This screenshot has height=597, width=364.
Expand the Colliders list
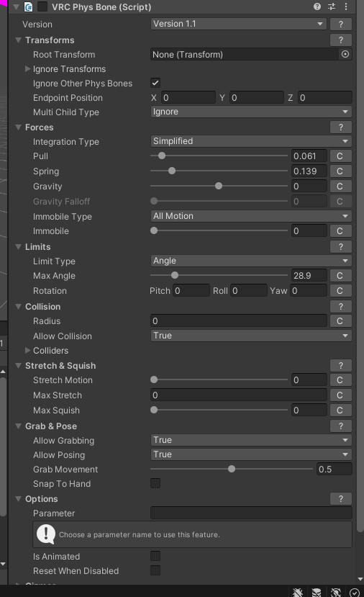click(27, 350)
